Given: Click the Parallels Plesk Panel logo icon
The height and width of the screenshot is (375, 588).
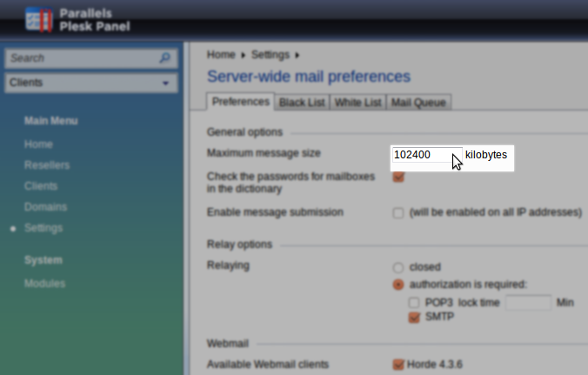Looking at the screenshot, I should tap(39, 20).
